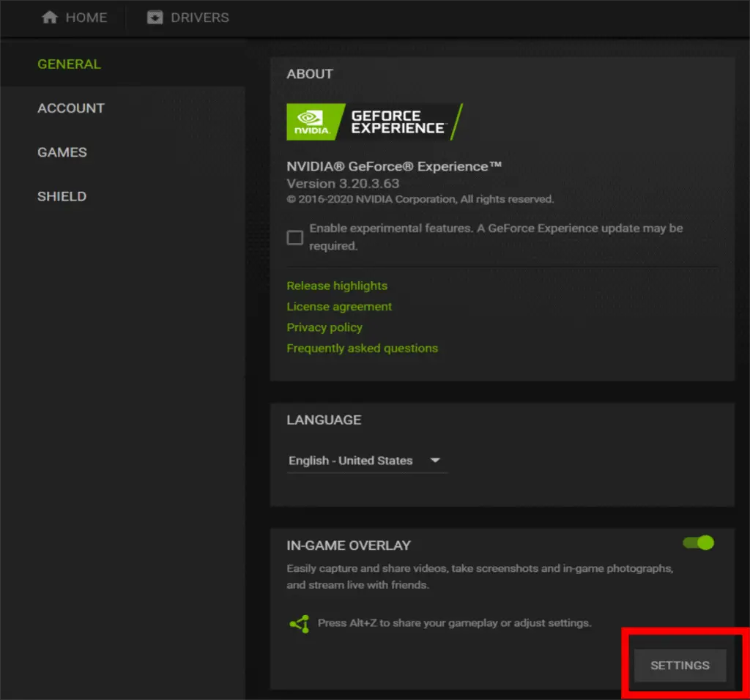Click 'Press Alt+Z to share your gameplay' text
This screenshot has height=700, width=750.
pos(454,623)
